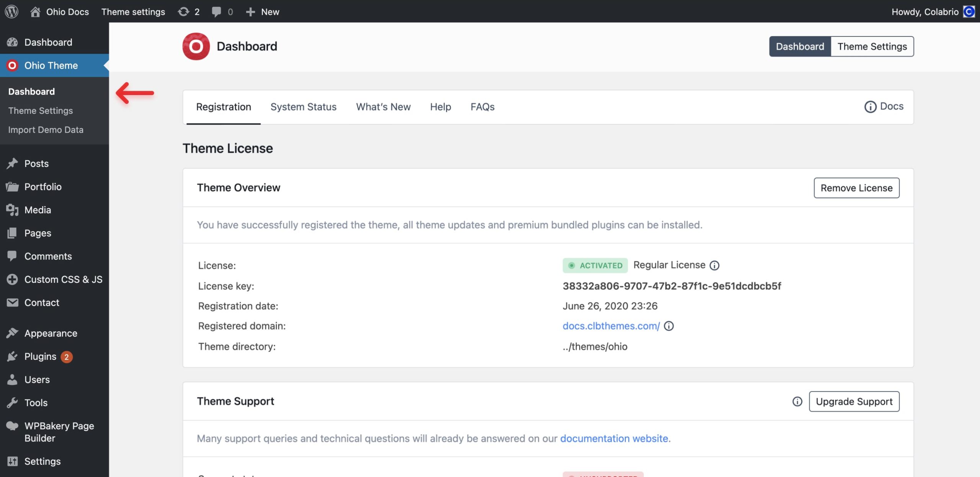Open the What's New tab
Image resolution: width=980 pixels, height=477 pixels.
click(383, 107)
